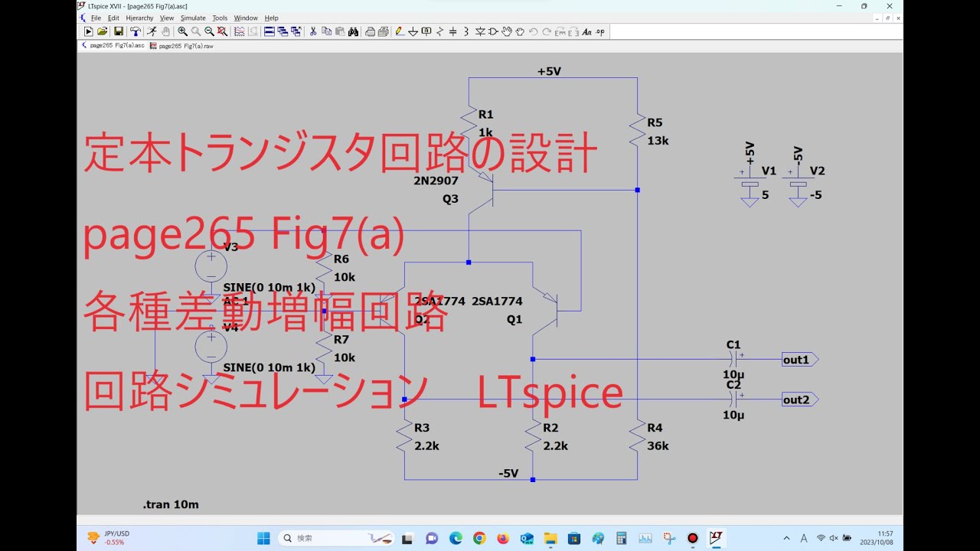The height and width of the screenshot is (551, 980).
Task: Show hidden system tray icons chevron
Action: tap(786, 538)
